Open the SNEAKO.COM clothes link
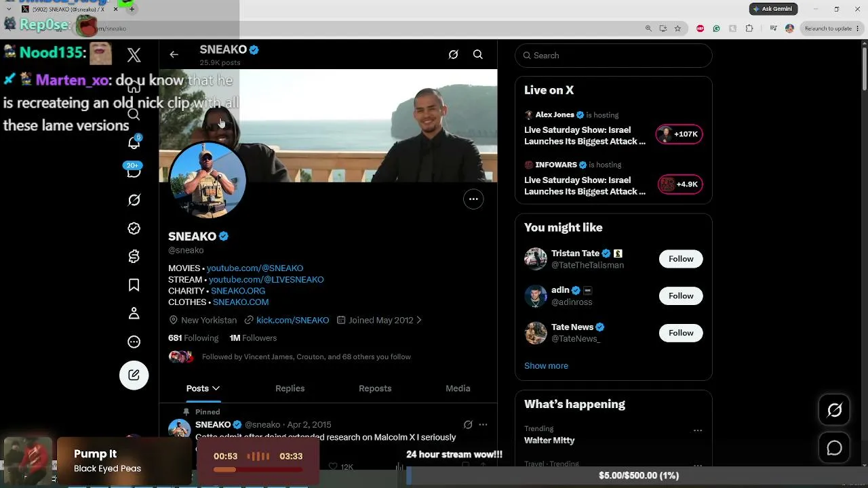 coord(241,302)
